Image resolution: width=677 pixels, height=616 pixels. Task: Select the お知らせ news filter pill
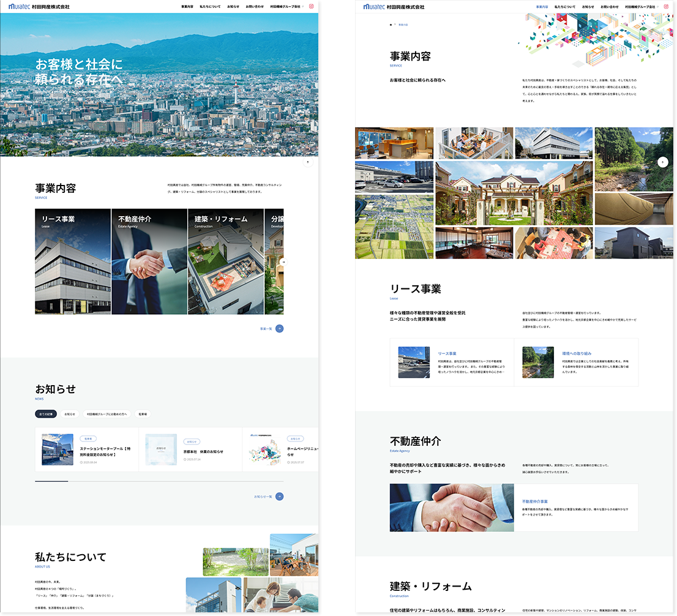coord(70,414)
